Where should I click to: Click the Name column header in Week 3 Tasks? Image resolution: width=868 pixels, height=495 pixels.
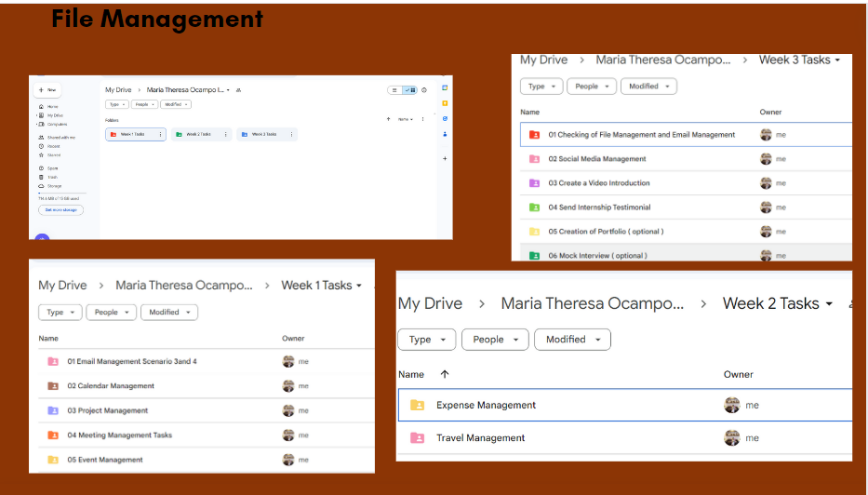529,112
